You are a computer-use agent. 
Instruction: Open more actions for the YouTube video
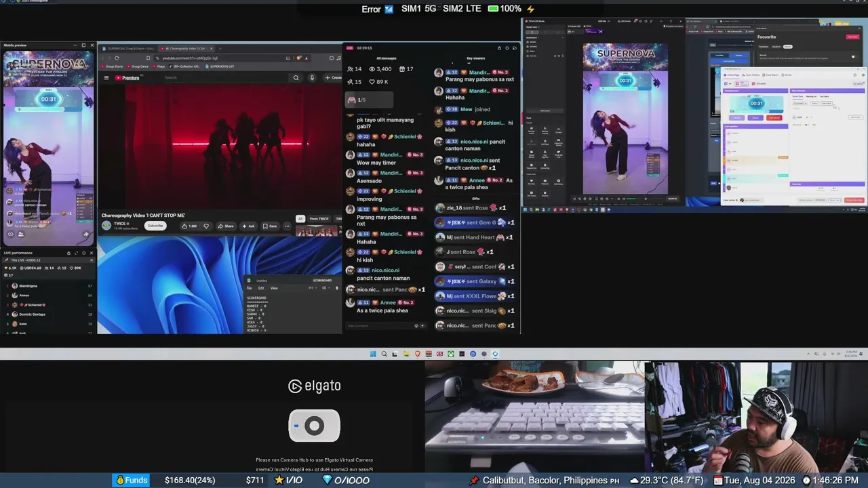click(x=287, y=226)
